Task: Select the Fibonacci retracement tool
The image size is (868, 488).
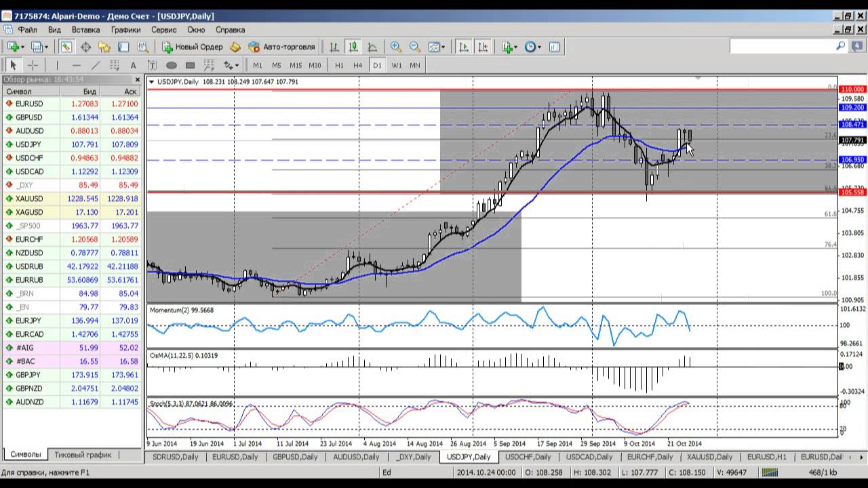Action: (209, 65)
